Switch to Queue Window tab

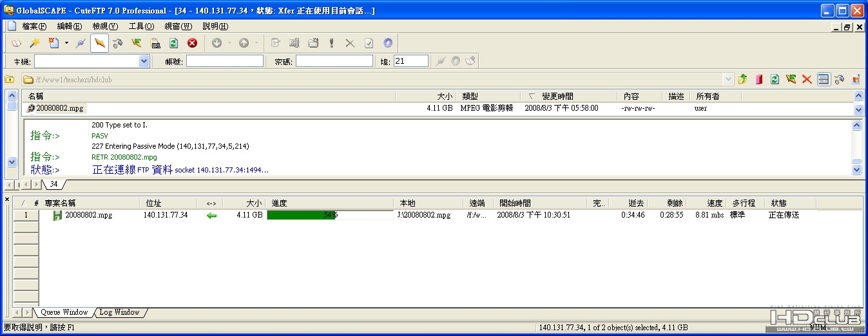(x=64, y=312)
